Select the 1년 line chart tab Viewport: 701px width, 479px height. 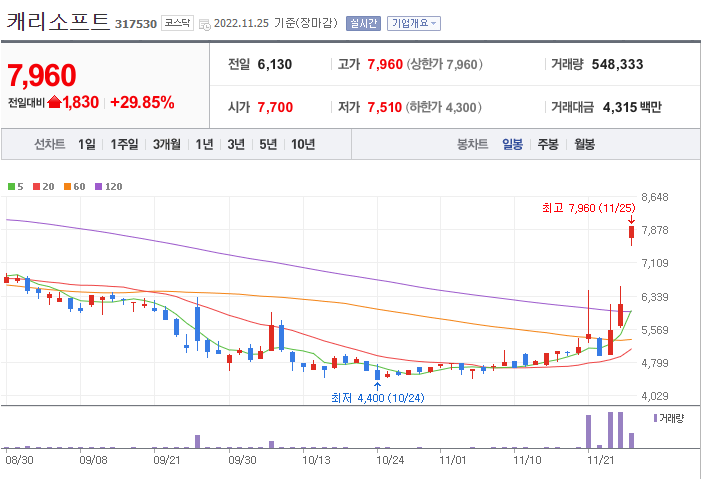(x=204, y=144)
